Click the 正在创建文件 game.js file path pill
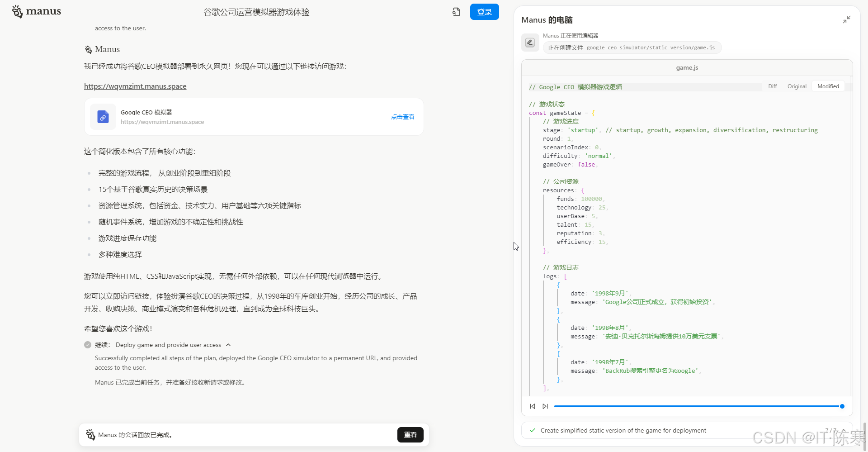This screenshot has width=868, height=452. [632, 48]
